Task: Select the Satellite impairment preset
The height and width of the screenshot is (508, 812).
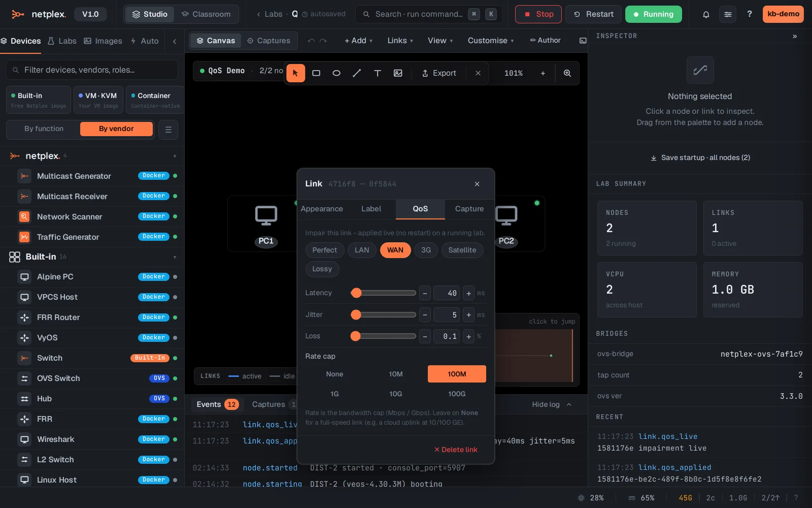Action: coord(462,250)
